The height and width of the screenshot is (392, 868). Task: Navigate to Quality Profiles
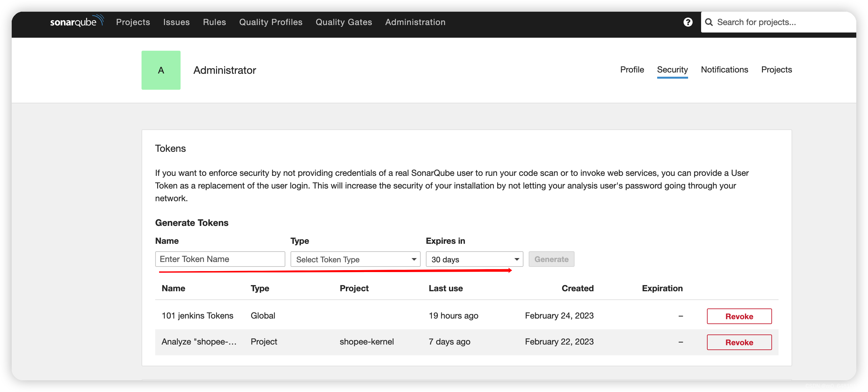(x=271, y=22)
